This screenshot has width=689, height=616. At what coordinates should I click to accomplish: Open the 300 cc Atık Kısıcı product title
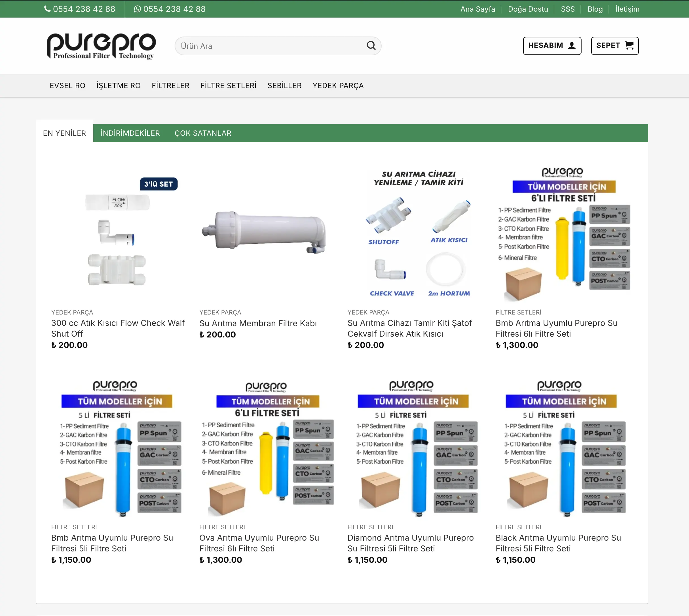pos(118,328)
